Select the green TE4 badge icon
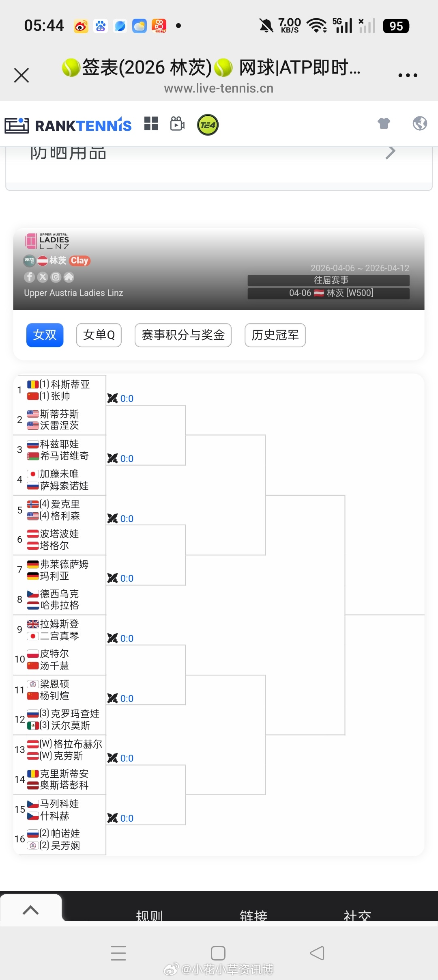The height and width of the screenshot is (980, 438). click(207, 124)
